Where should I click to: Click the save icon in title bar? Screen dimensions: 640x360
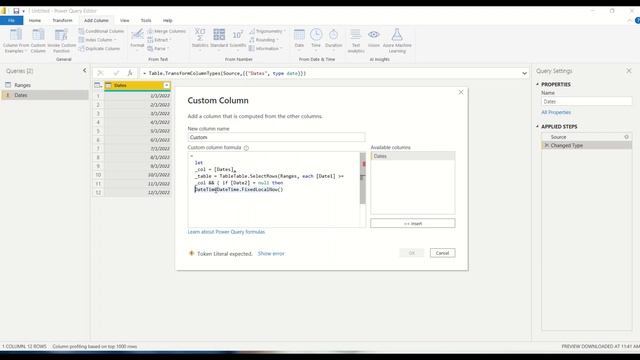pos(16,11)
